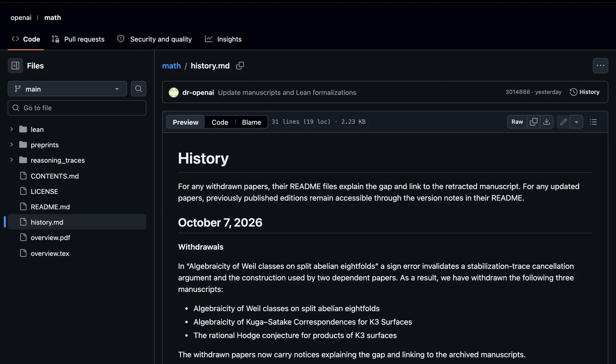The image size is (616, 364).
Task: Edit file pencil icon
Action: point(563,122)
